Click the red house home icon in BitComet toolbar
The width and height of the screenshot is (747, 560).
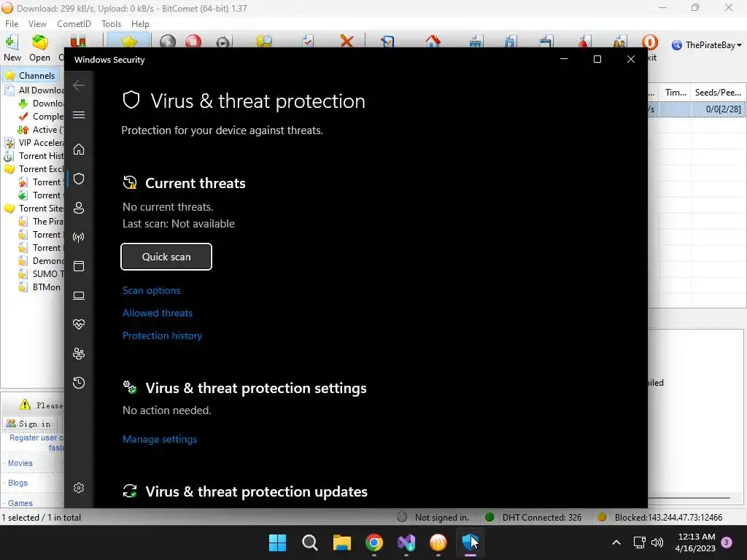(x=433, y=42)
